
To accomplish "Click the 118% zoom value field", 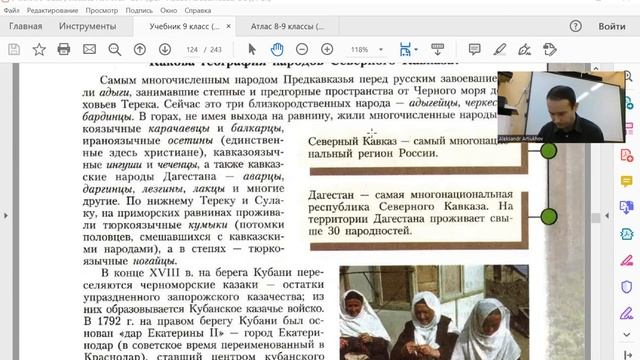I will (360, 50).
